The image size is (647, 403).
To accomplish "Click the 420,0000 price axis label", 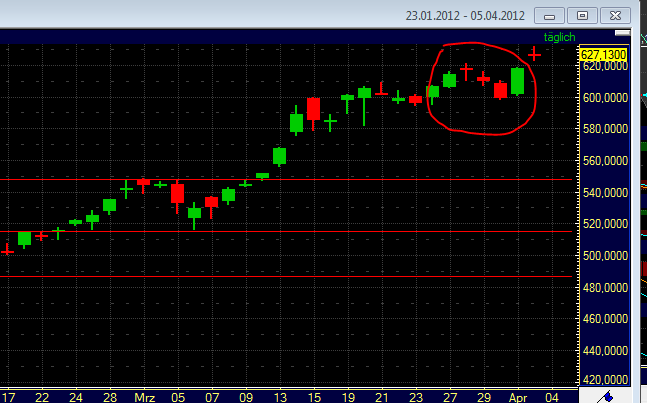I will point(605,379).
